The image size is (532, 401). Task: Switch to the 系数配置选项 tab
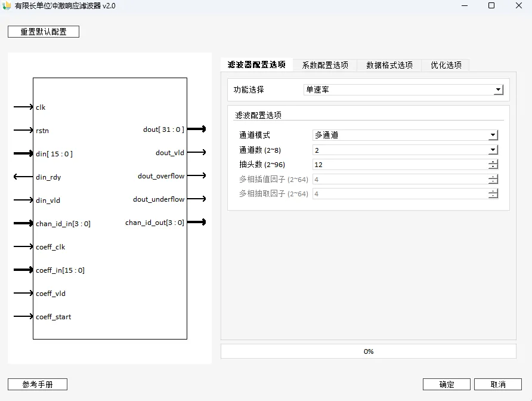325,65
